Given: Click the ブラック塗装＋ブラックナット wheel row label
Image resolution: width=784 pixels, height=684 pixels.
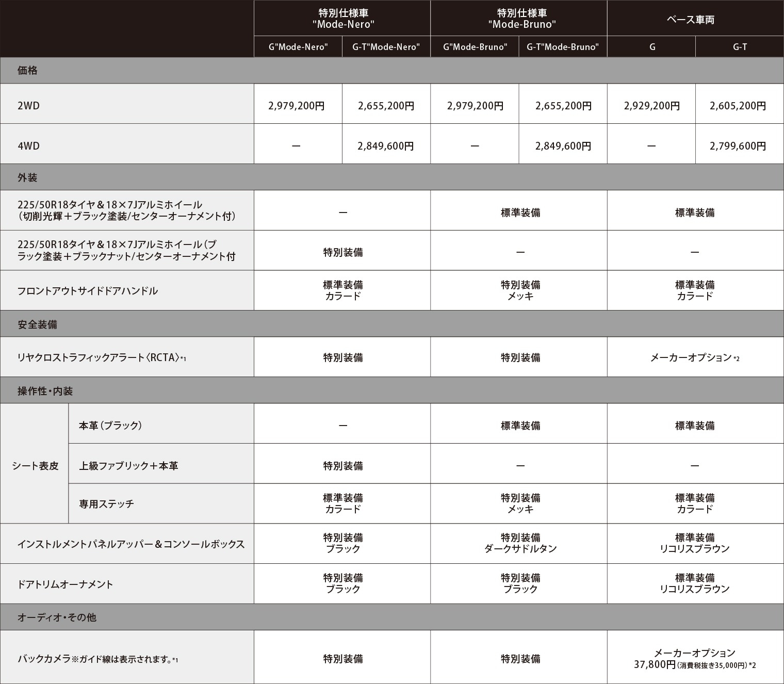Looking at the screenshot, I should pos(127,250).
